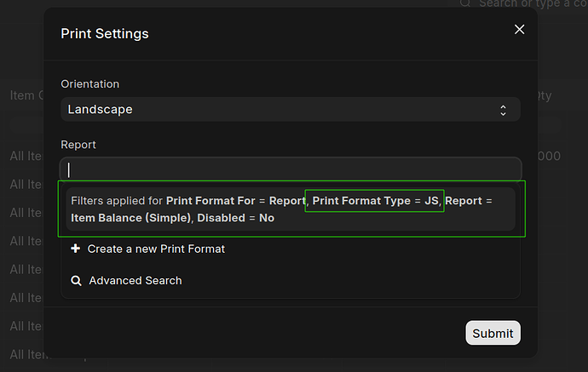
Task: Click the Qty column header behind the dialog
Action: 542,95
